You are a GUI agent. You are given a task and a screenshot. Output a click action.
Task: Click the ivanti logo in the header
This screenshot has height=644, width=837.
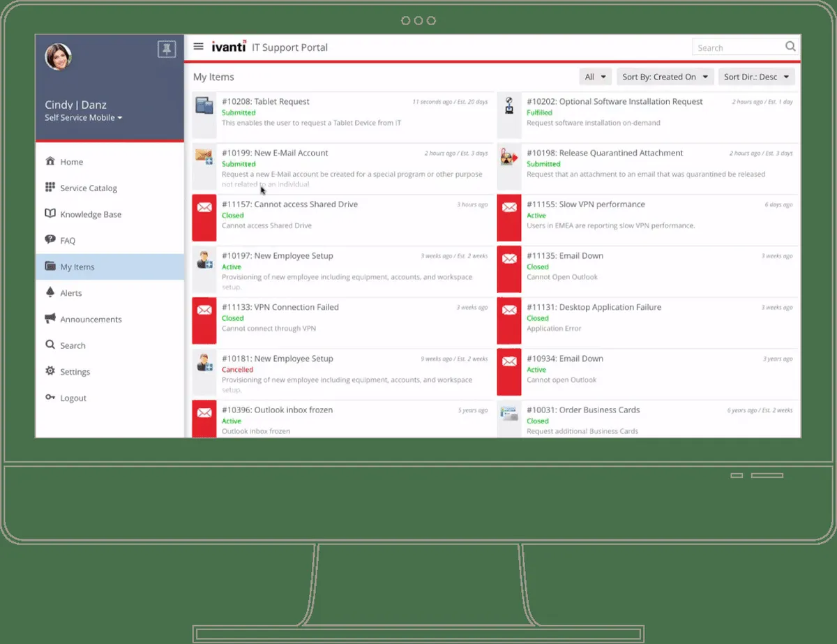[x=229, y=47]
